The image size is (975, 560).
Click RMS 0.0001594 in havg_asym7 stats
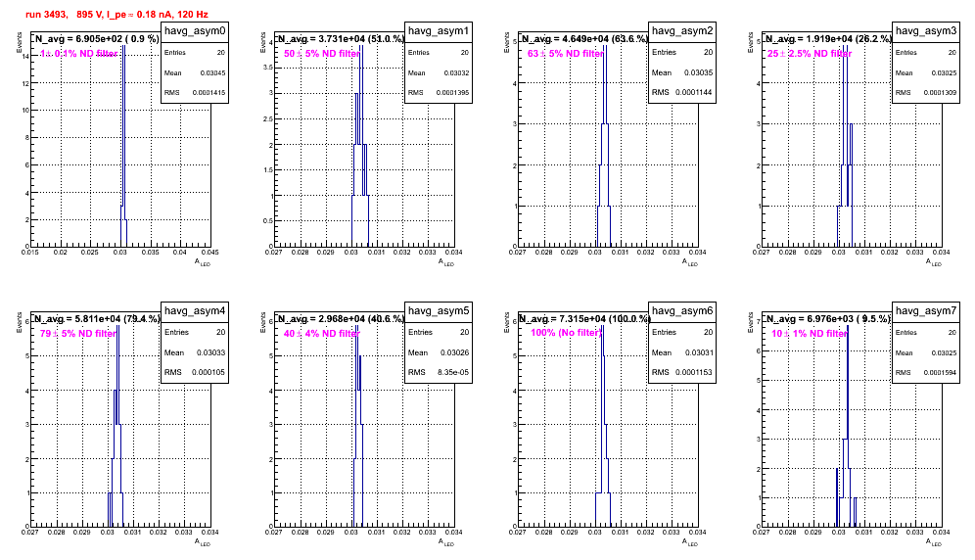point(926,373)
